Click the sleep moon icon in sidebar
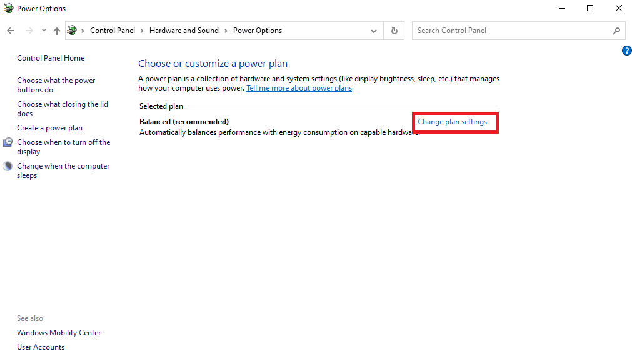The image size is (632, 364). click(x=8, y=166)
